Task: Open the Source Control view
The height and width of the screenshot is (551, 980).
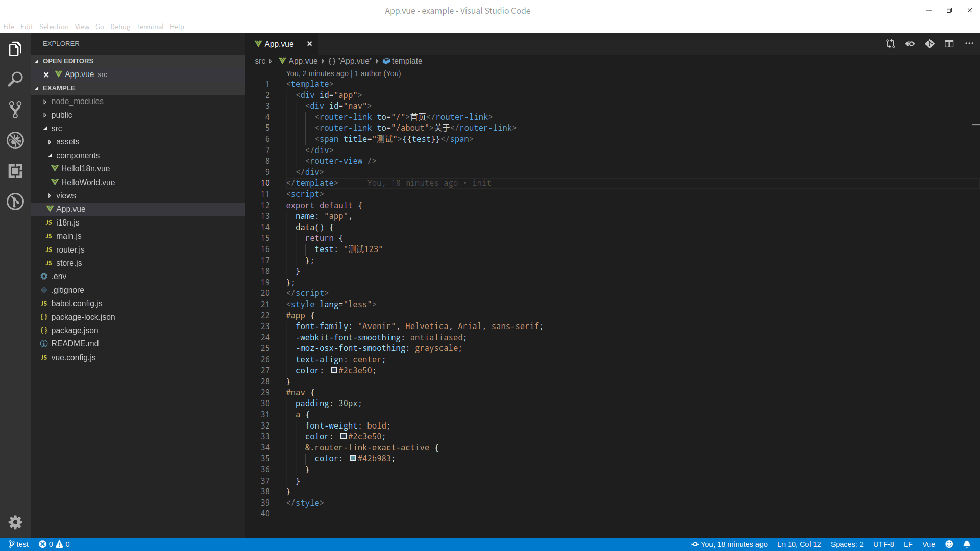Action: tap(15, 109)
